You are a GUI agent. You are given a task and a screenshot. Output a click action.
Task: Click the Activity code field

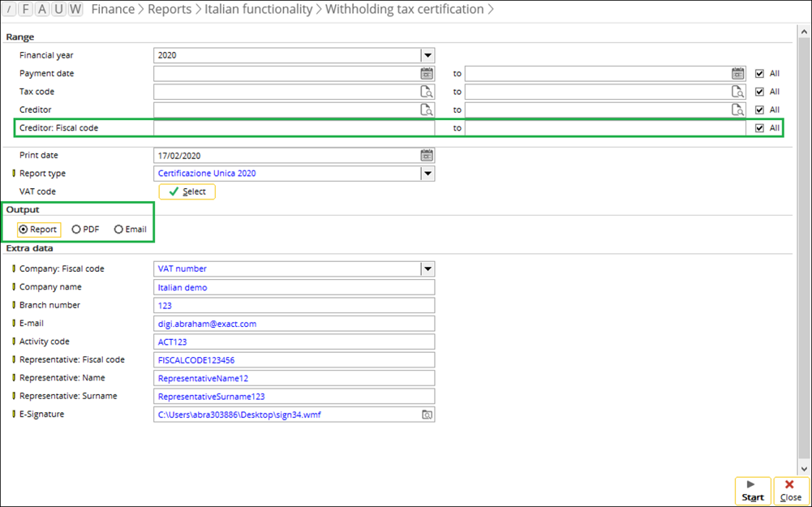(x=294, y=342)
